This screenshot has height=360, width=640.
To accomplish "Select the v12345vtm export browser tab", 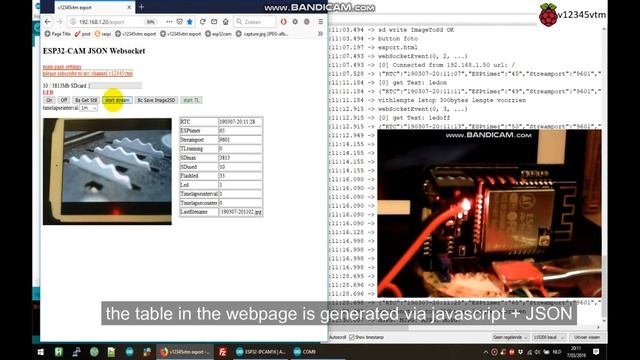I will 94,7.
